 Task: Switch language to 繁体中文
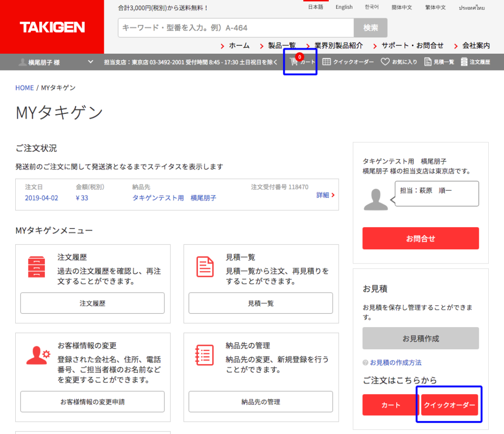tap(436, 7)
